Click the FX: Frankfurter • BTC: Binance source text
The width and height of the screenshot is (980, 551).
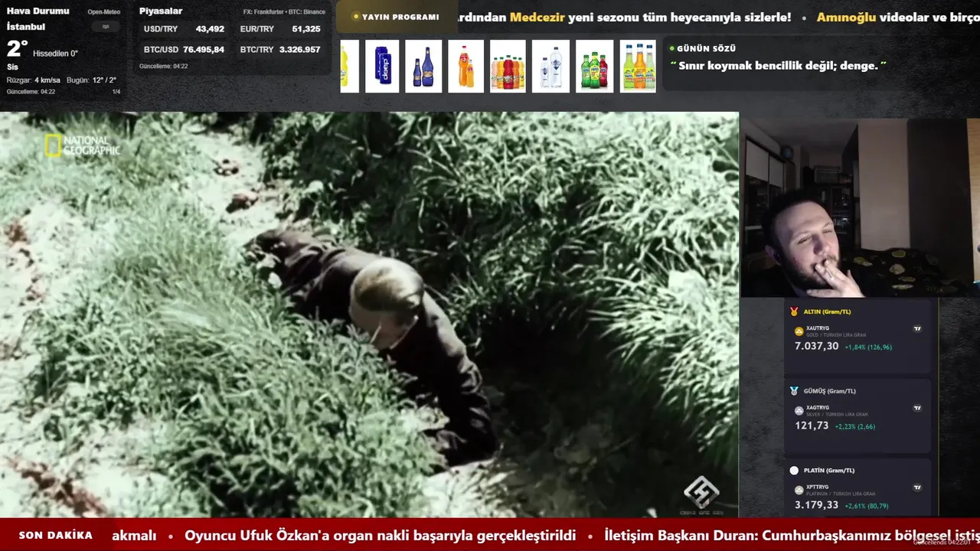click(284, 12)
